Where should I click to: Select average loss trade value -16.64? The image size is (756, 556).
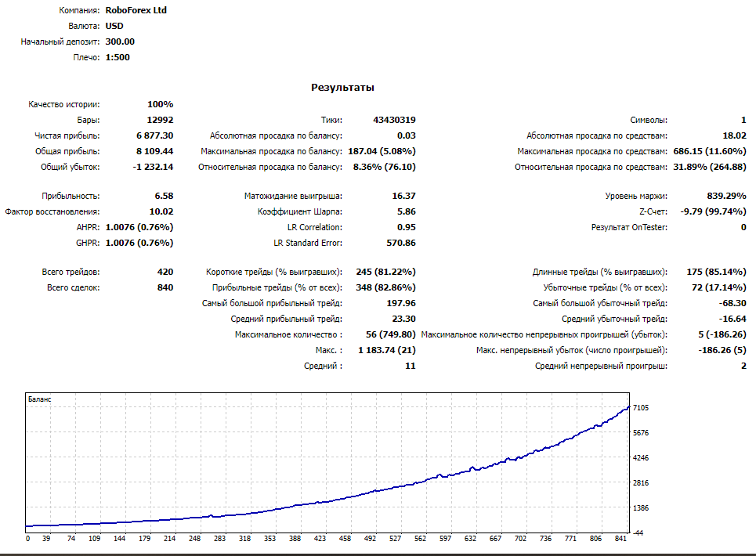[x=732, y=319]
